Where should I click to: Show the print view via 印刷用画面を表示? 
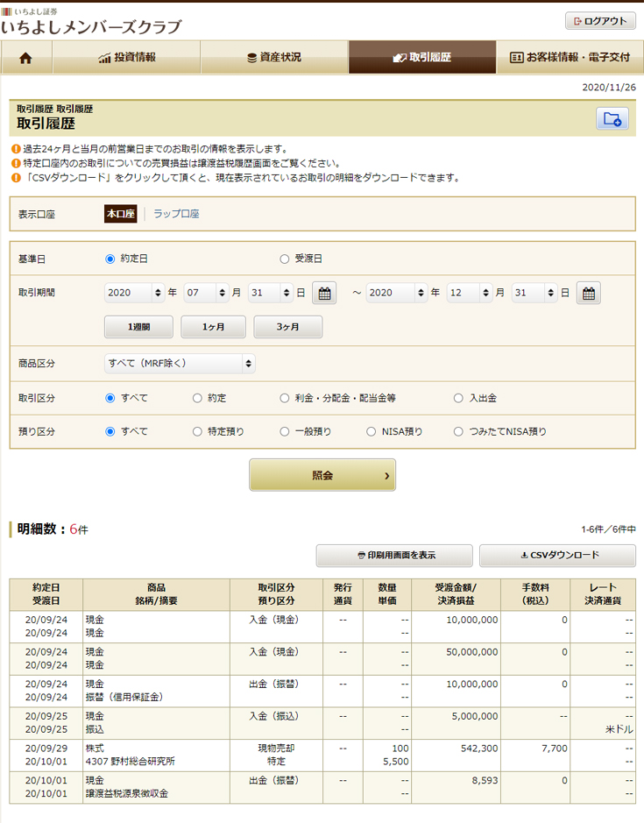click(394, 556)
